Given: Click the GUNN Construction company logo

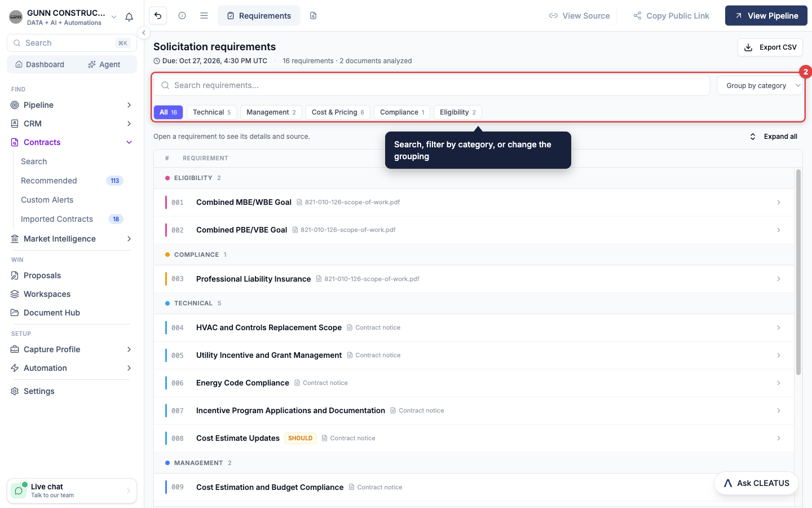Looking at the screenshot, I should 16,17.
